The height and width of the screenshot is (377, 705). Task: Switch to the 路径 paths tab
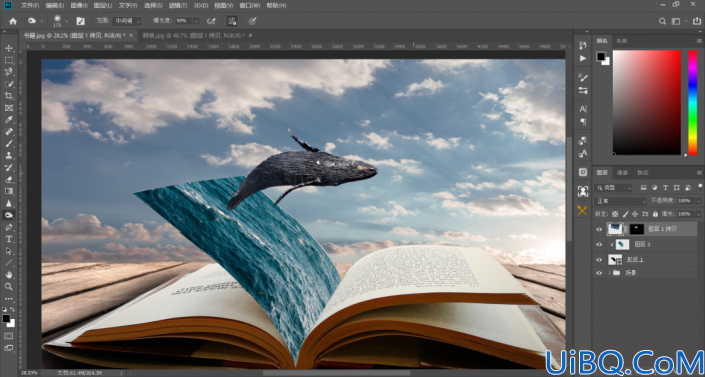642,172
